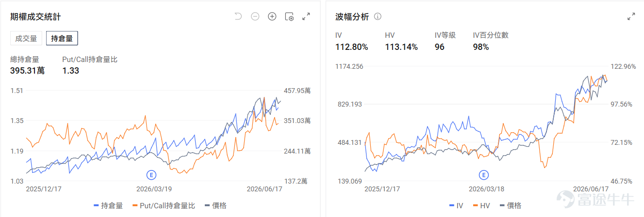Toggle the HV legend series
Image resolution: width=644 pixels, height=217 pixels.
coord(480,205)
